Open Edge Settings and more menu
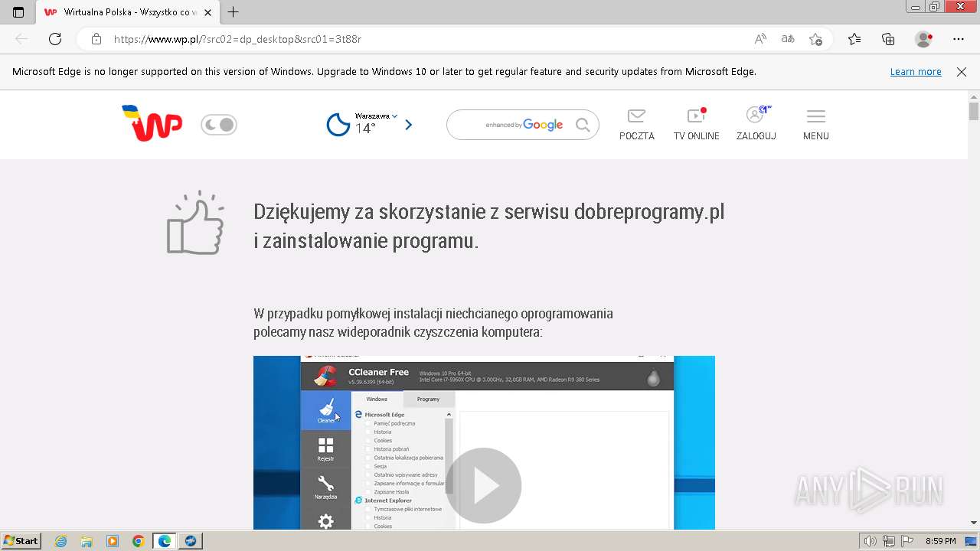980x551 pixels. [x=959, y=39]
